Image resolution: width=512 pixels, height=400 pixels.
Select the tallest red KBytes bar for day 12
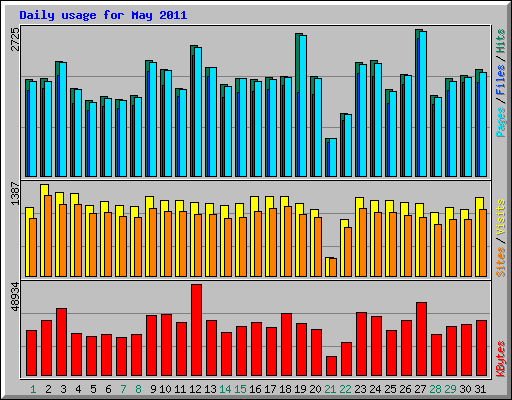196,330
